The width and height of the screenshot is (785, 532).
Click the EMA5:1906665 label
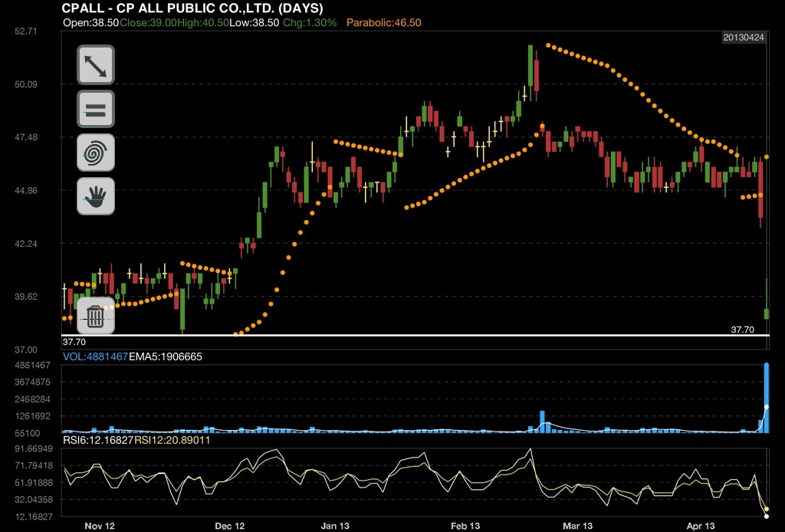(x=166, y=356)
